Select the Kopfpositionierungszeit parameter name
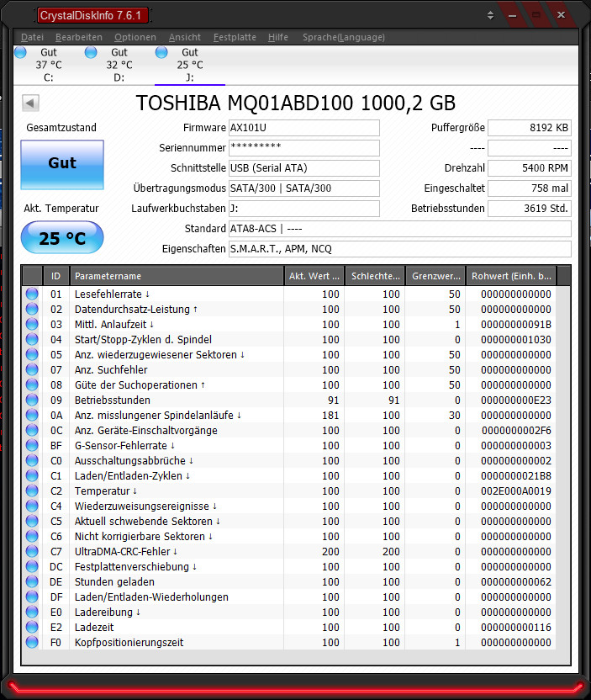Image resolution: width=591 pixels, height=700 pixels. [x=129, y=643]
